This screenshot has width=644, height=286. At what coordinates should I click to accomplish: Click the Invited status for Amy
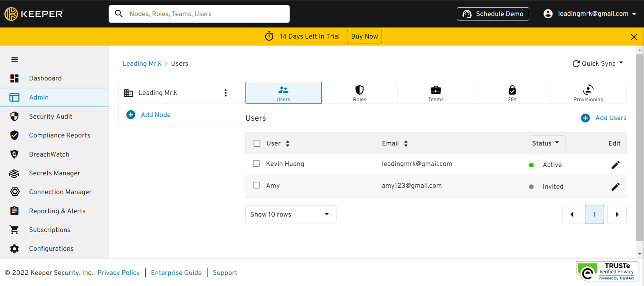point(553,187)
